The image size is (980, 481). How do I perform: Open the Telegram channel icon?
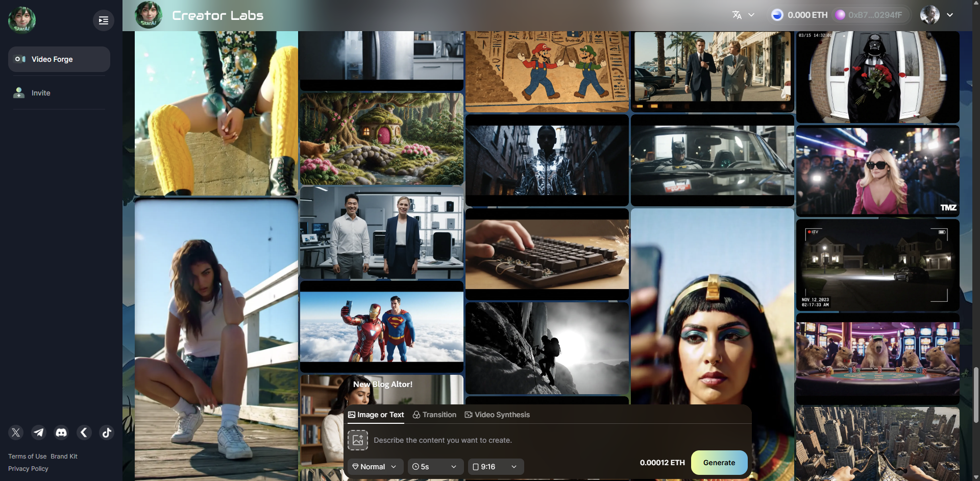(39, 432)
